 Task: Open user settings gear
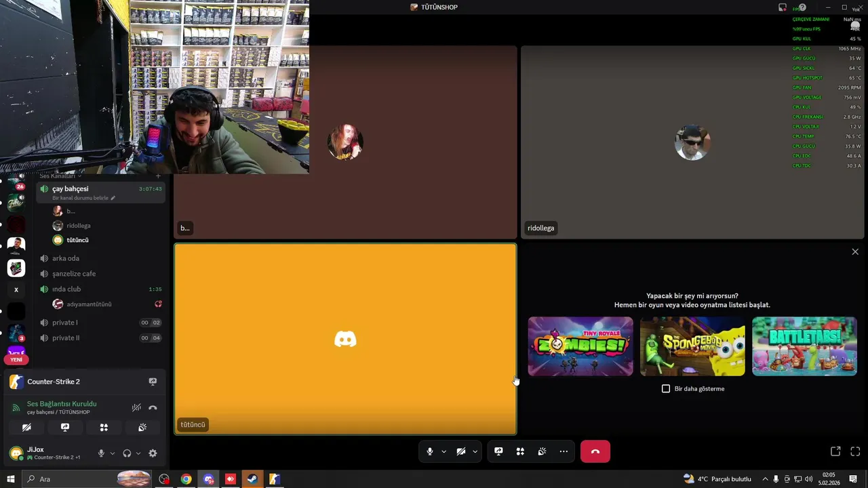coord(153,453)
